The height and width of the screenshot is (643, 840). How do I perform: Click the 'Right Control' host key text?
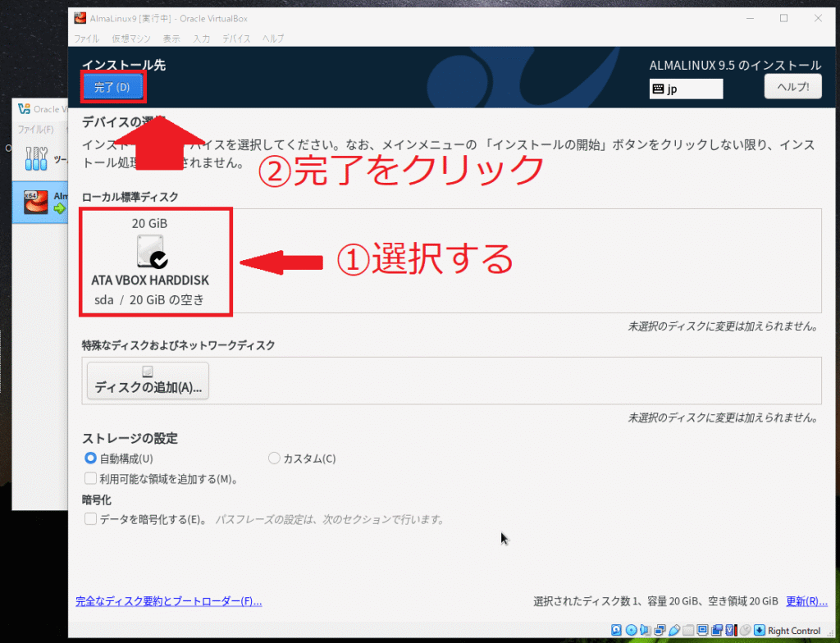click(x=794, y=631)
